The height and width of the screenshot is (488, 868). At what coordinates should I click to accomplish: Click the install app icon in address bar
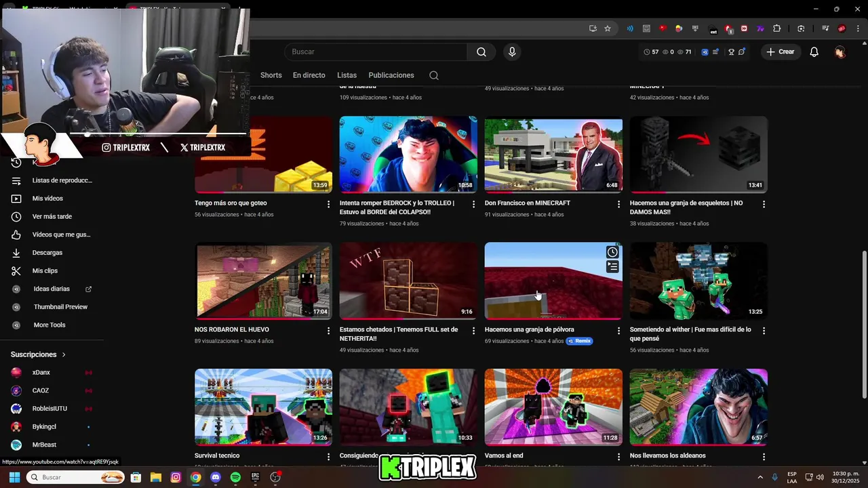pyautogui.click(x=593, y=28)
